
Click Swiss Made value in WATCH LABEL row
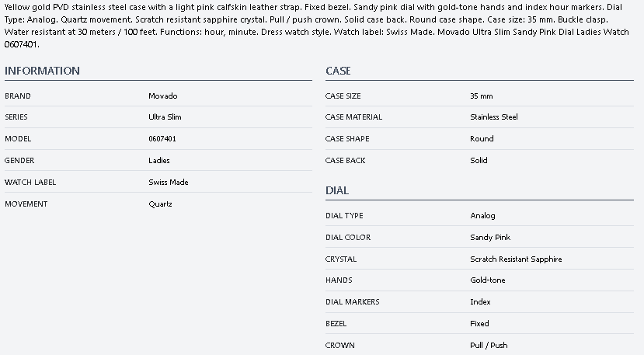point(169,183)
